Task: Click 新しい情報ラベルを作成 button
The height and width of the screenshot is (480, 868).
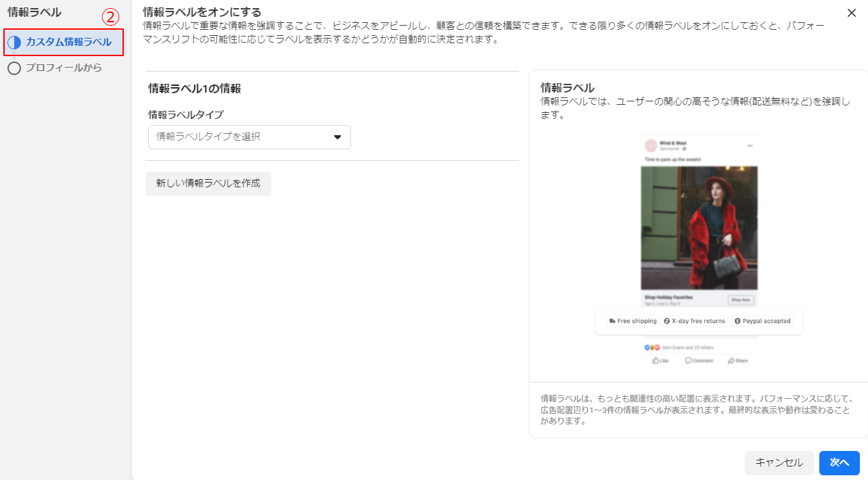Action: (x=208, y=184)
